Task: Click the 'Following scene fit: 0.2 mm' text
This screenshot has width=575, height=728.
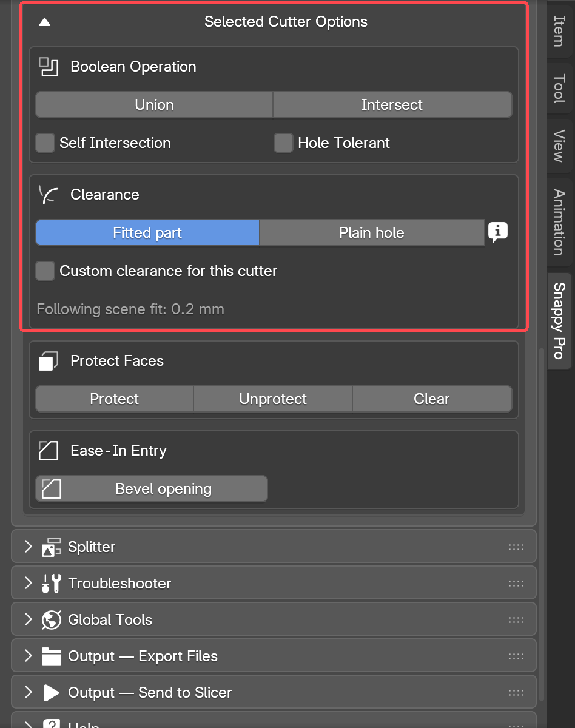Action: (x=130, y=309)
